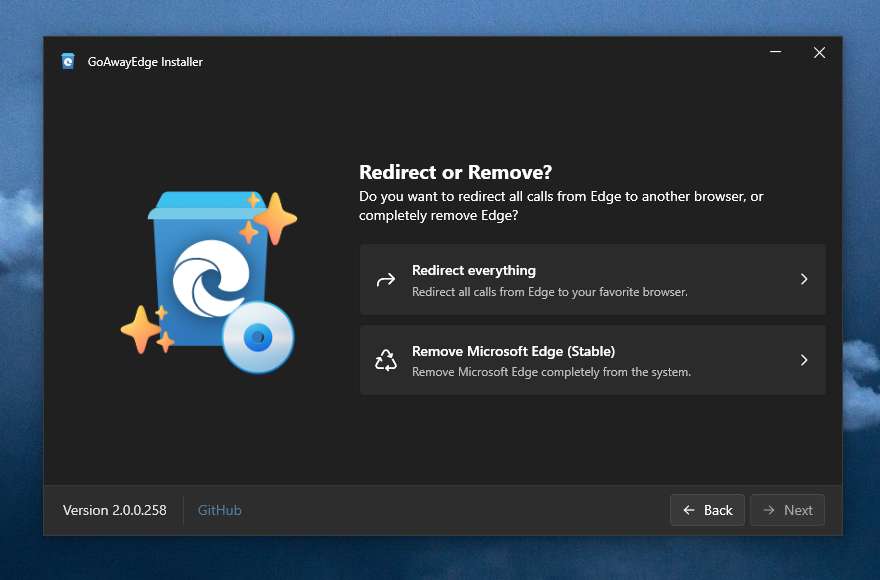Click the text 'Remove Microsoft Edge completely from the system.'
The image size is (880, 580).
point(551,372)
